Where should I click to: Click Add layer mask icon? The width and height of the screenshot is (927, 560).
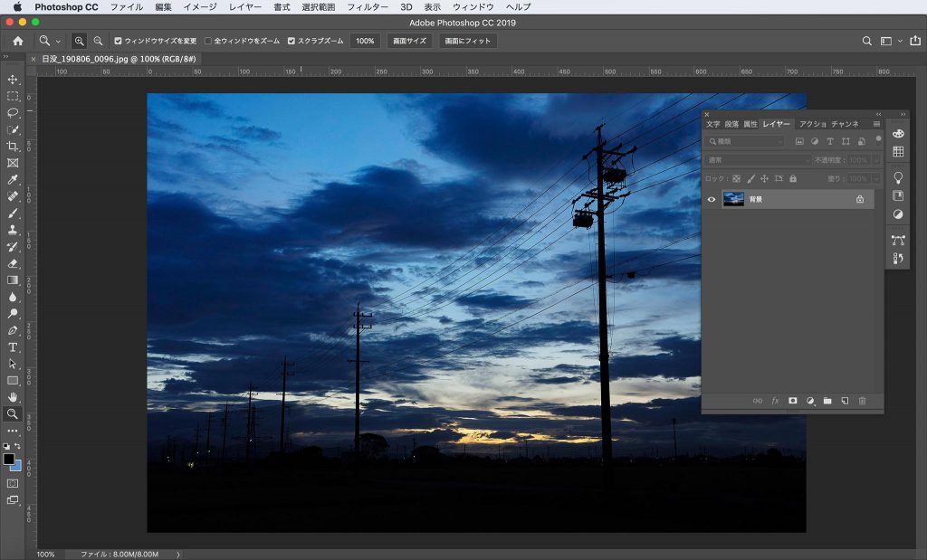pos(793,401)
